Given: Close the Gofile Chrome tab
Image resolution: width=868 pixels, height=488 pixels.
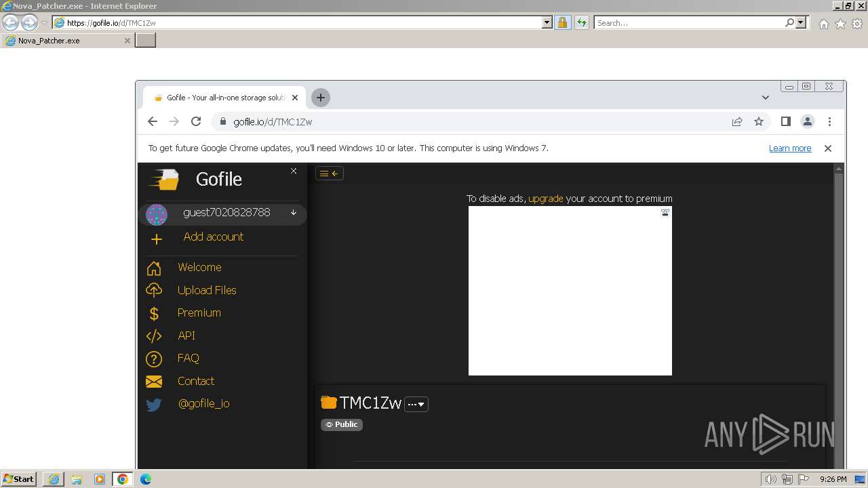Looking at the screenshot, I should [x=295, y=98].
